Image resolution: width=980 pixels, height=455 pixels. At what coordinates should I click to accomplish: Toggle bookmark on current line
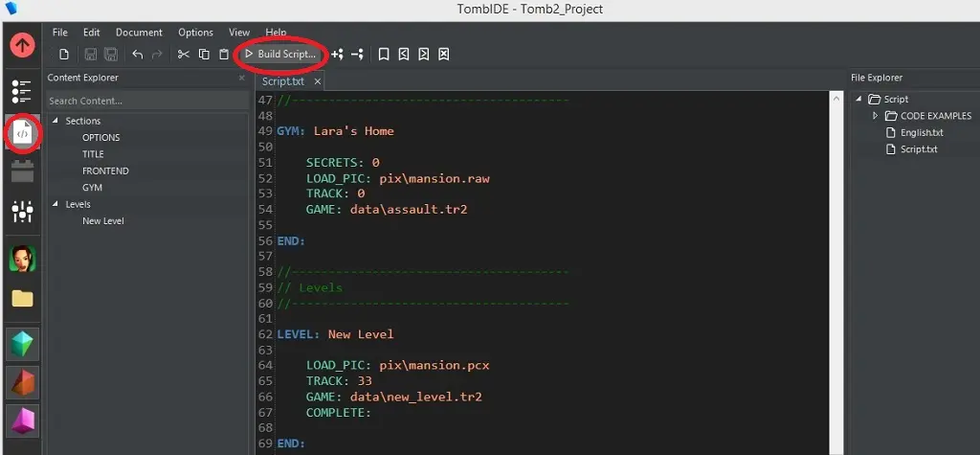pyautogui.click(x=383, y=55)
